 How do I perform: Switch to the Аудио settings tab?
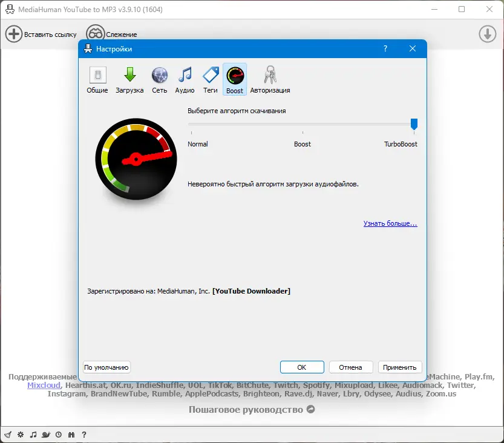click(x=185, y=80)
